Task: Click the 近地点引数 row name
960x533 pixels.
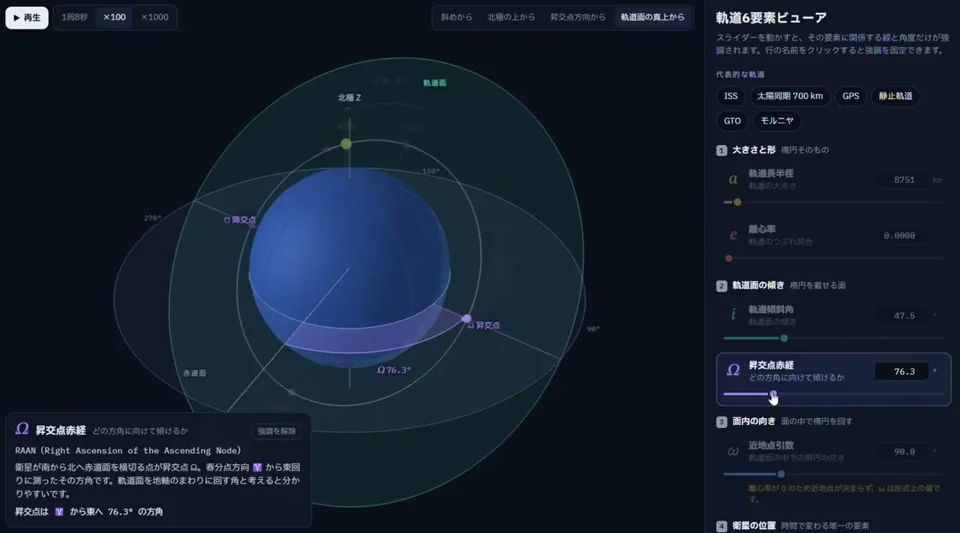Action: [771, 445]
